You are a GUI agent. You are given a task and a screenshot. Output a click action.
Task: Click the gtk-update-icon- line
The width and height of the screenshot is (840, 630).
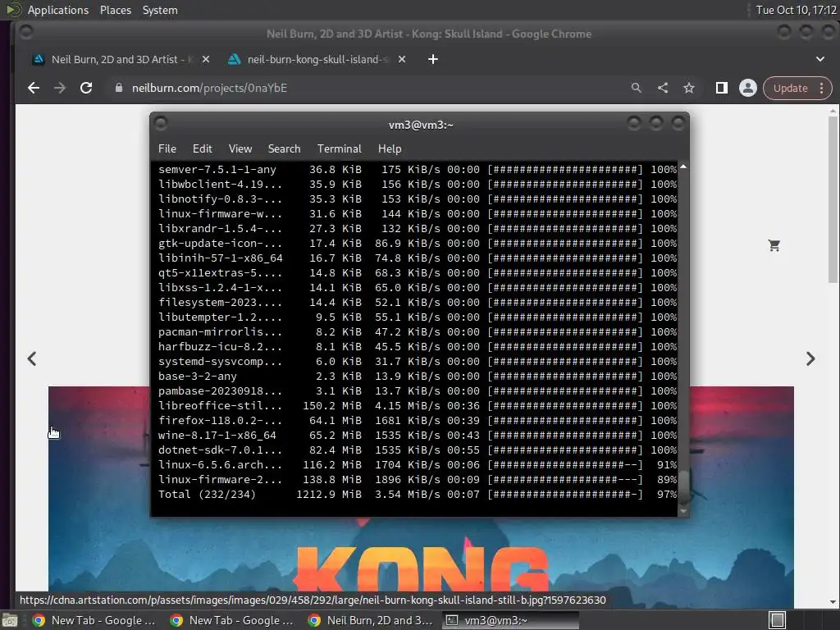[418, 243]
